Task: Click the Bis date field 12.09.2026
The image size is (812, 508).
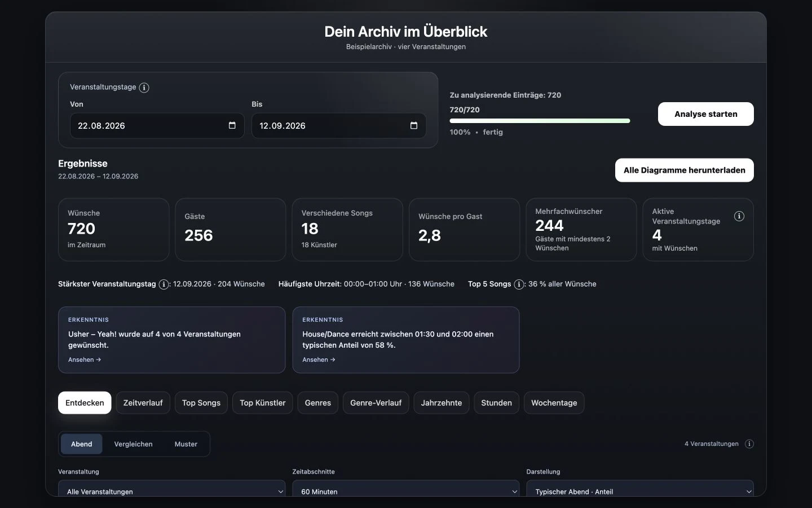Action: [x=339, y=125]
